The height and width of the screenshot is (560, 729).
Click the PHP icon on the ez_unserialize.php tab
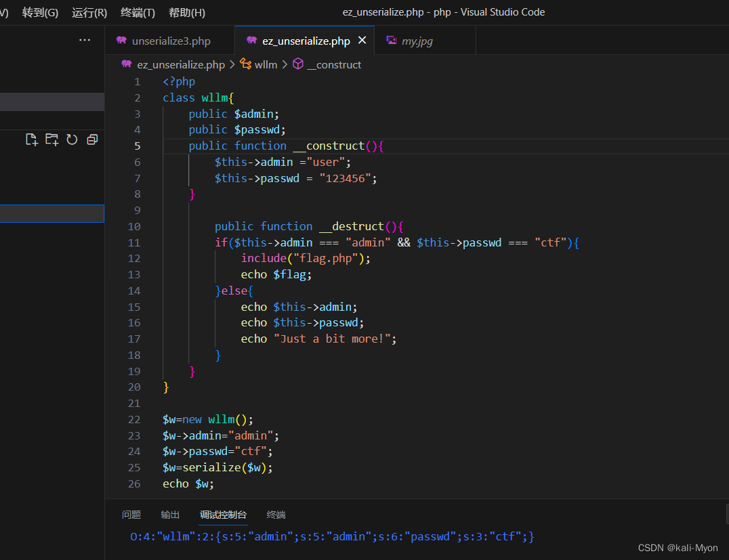tap(250, 41)
